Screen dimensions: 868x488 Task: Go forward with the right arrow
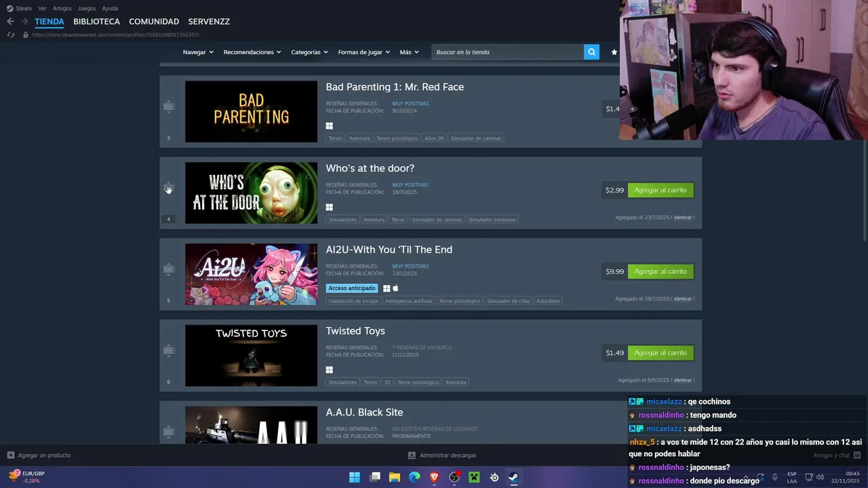(24, 22)
